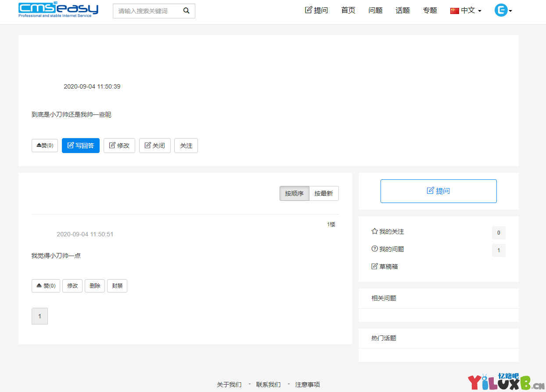Image resolution: width=546 pixels, height=392 pixels.
Task: Follow the question using 关注
Action: coord(186,145)
